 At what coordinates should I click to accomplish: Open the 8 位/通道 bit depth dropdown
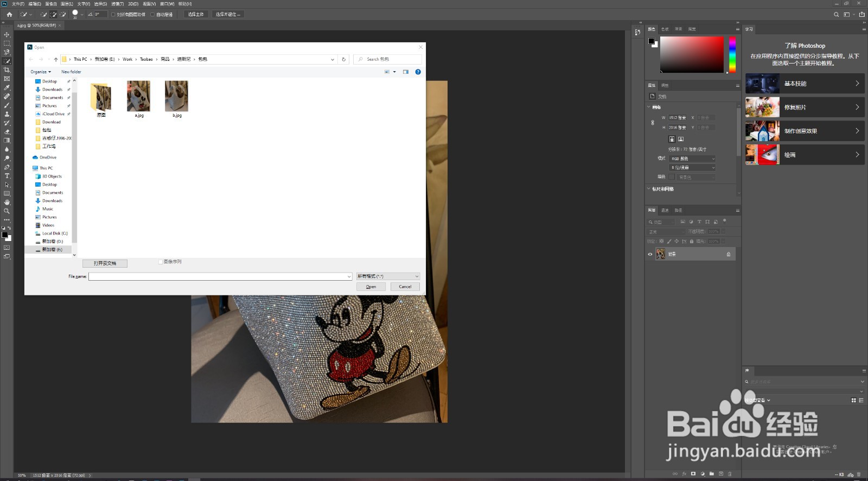tap(693, 167)
